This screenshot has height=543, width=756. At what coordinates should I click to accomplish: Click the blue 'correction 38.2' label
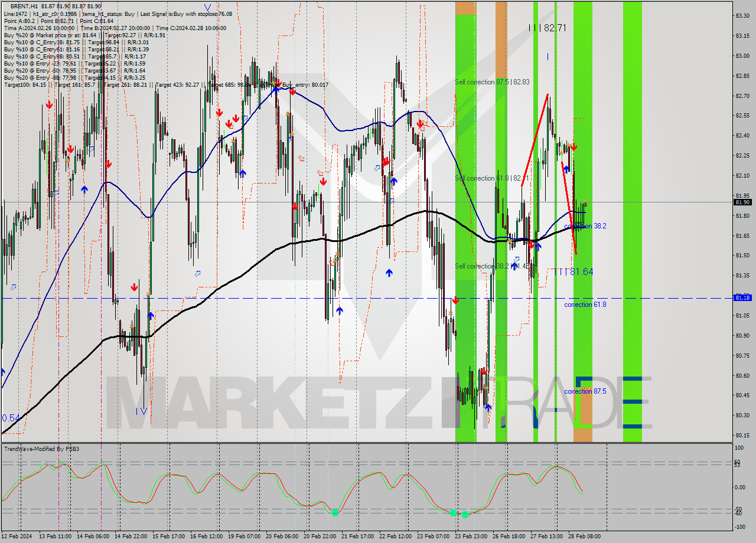[585, 226]
